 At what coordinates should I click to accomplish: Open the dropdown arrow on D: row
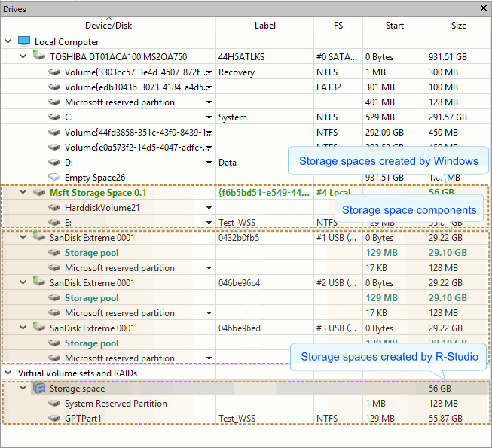coord(209,163)
